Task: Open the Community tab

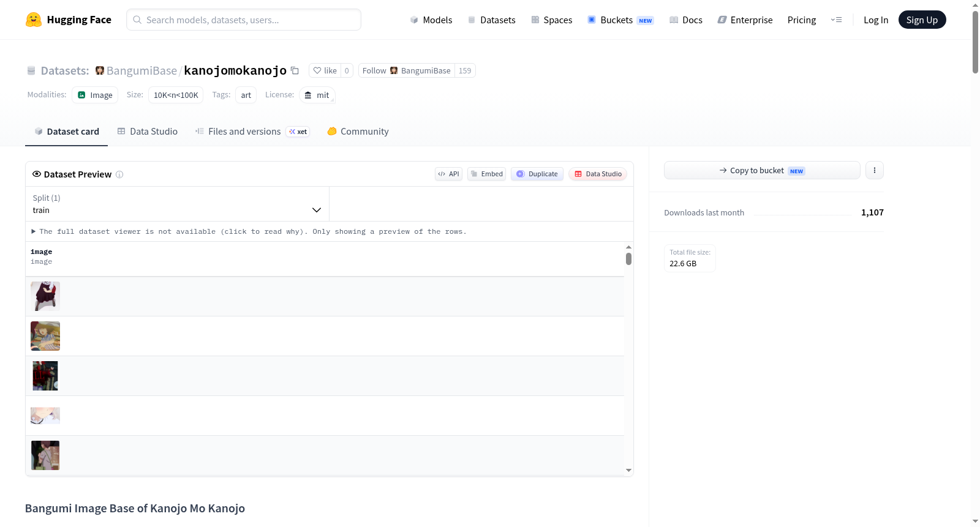Action: pos(358,132)
